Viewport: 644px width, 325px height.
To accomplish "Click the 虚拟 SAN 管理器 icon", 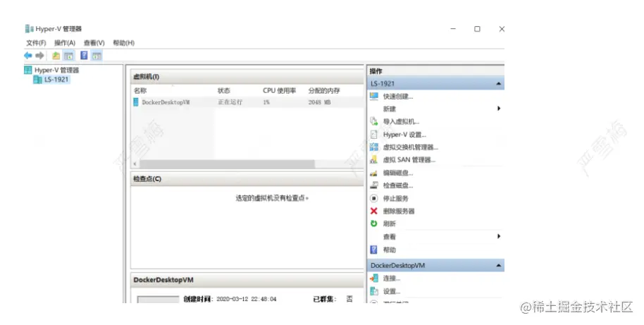I will pos(373,159).
